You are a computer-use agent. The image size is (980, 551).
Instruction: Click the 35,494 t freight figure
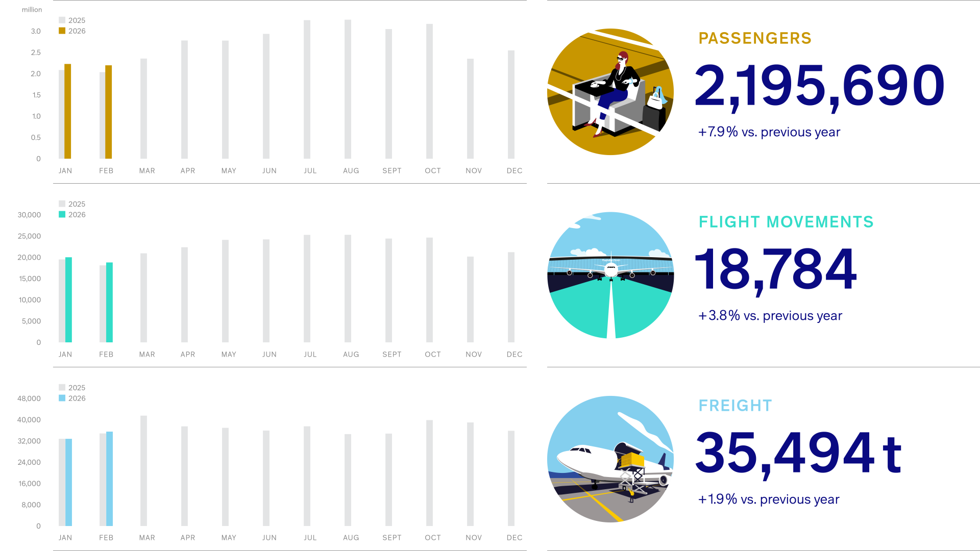(799, 453)
